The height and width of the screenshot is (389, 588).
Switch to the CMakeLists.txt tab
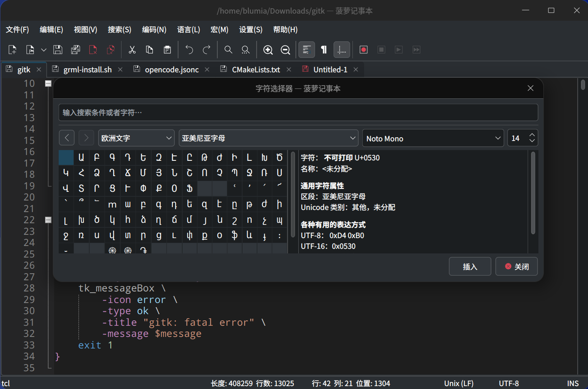point(256,69)
